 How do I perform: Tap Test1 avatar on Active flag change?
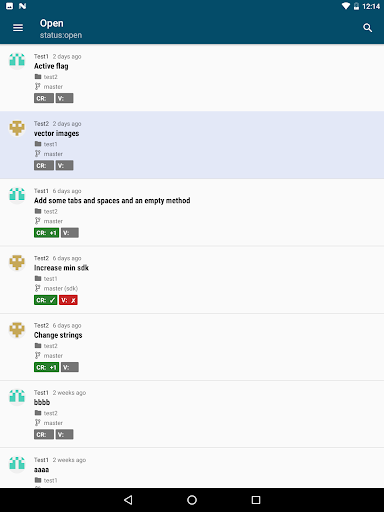[17, 61]
